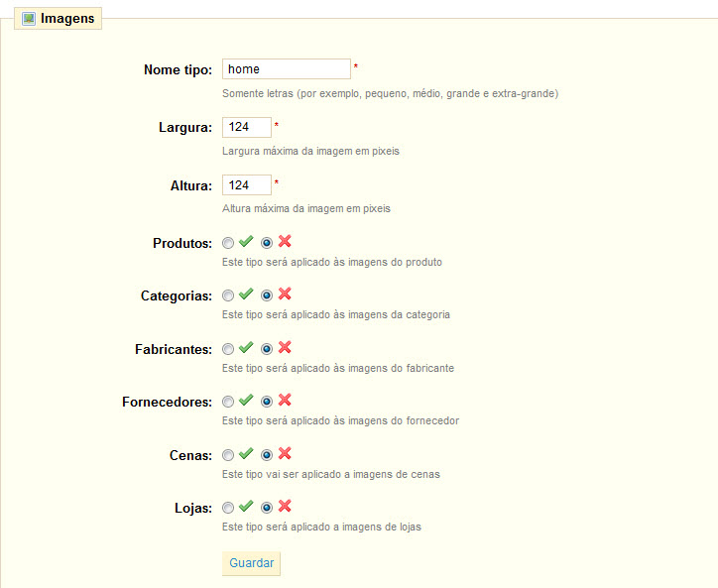Click green checkmark icon for Lojas

(x=246, y=507)
